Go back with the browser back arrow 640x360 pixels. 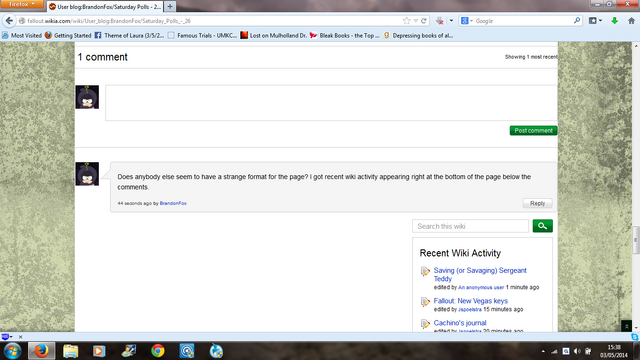[x=9, y=20]
